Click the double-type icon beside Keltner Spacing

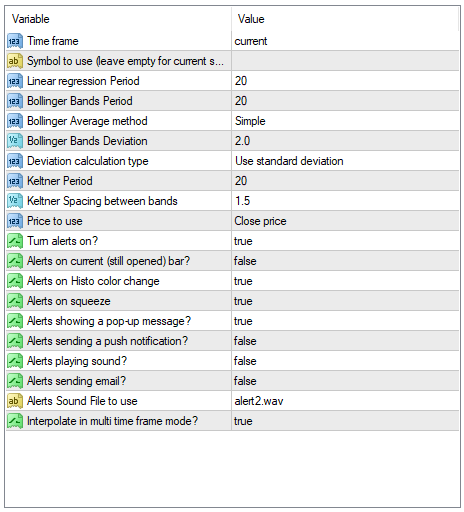(x=15, y=201)
